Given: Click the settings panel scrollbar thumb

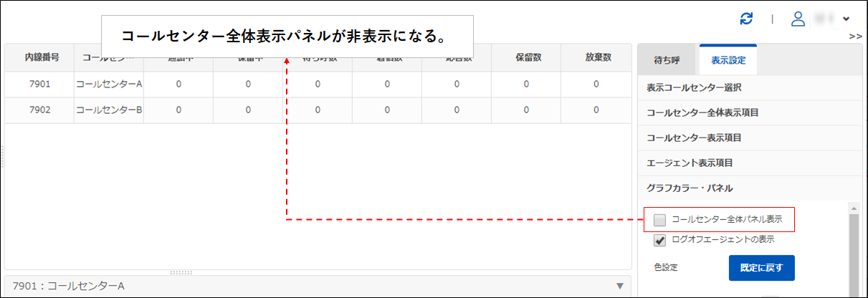Looking at the screenshot, I should coord(853,251).
